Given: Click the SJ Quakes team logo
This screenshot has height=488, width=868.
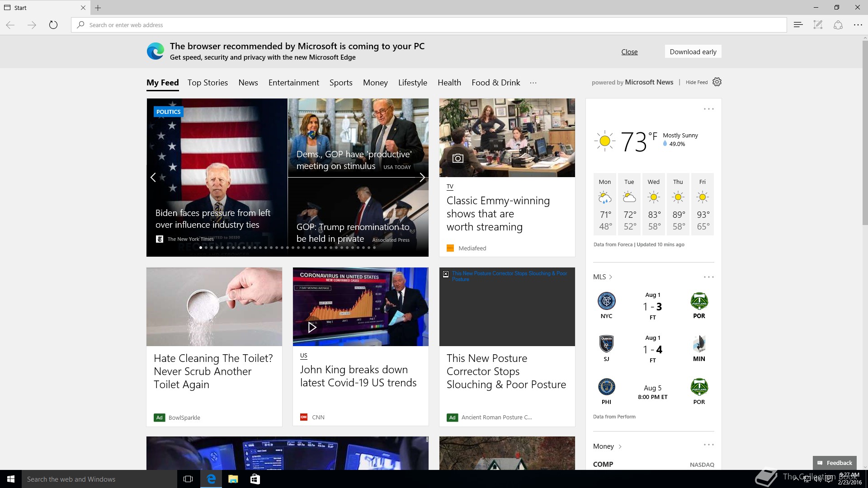Looking at the screenshot, I should pos(606,344).
